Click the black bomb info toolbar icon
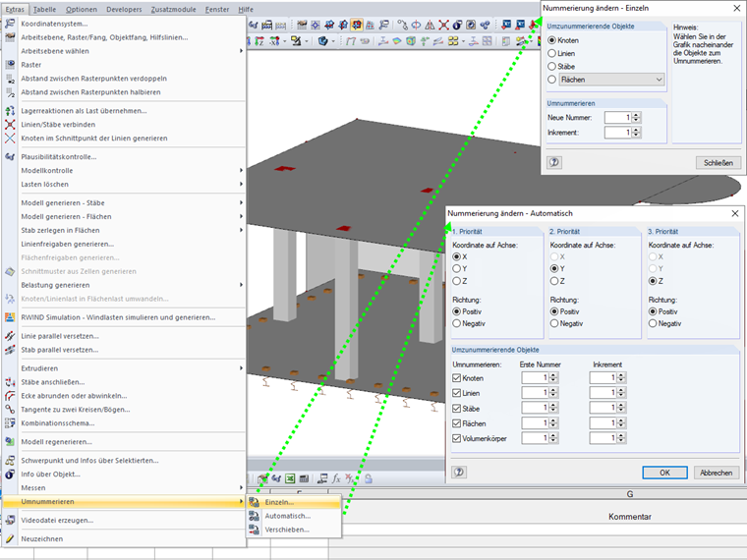 click(x=457, y=25)
